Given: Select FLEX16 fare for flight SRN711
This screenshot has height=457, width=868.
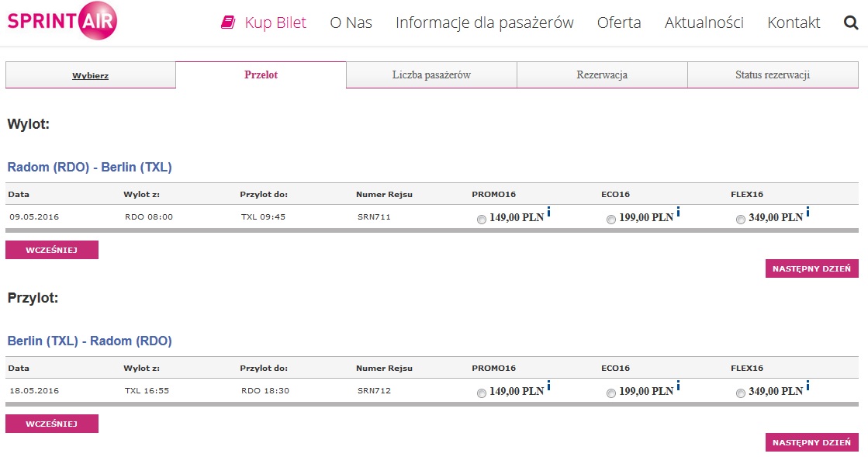Looking at the screenshot, I should (x=741, y=220).
